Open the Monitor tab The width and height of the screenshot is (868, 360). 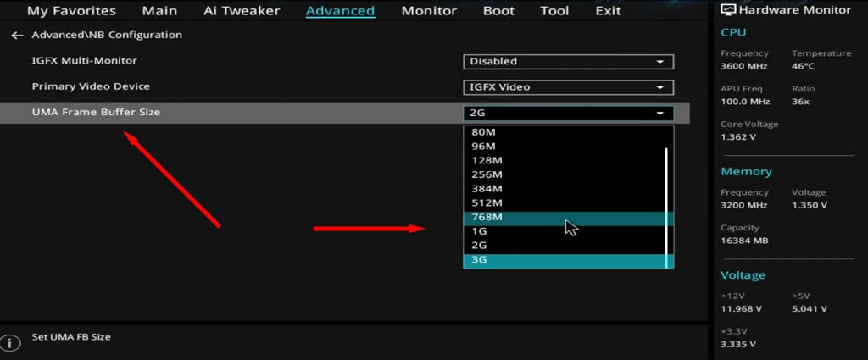(429, 11)
